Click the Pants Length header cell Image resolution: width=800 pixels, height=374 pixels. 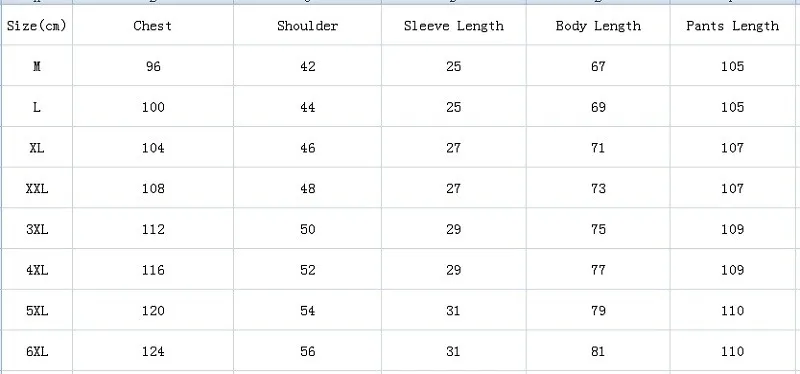735,25
